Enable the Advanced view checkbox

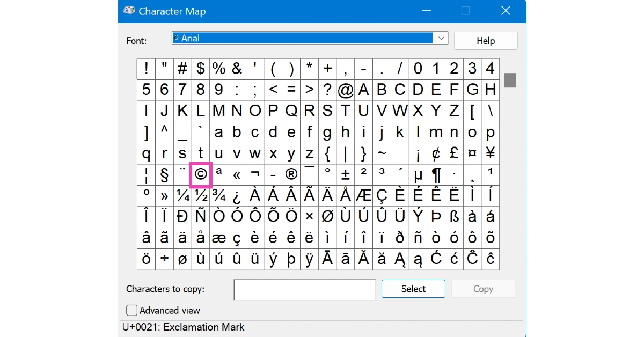(x=132, y=310)
